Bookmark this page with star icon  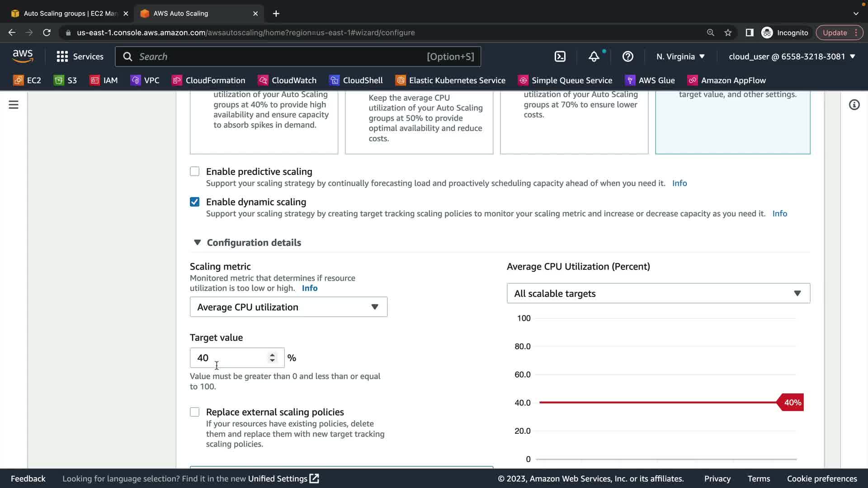[x=728, y=33]
